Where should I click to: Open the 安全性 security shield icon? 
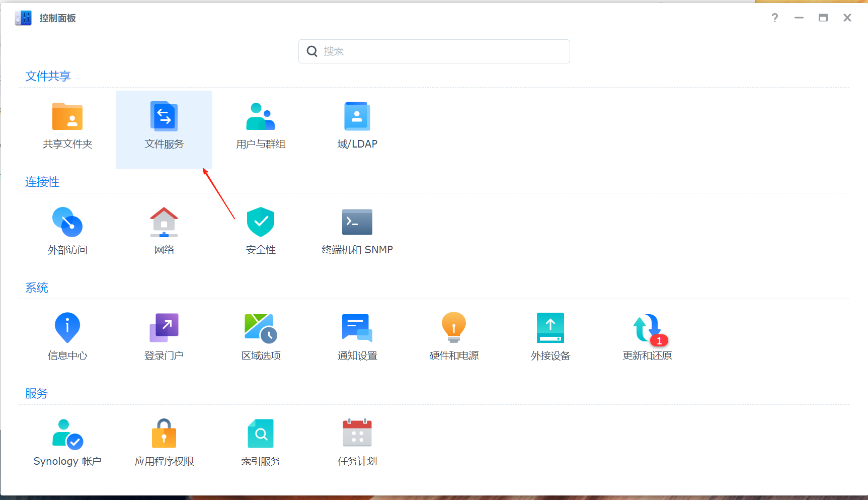261,222
